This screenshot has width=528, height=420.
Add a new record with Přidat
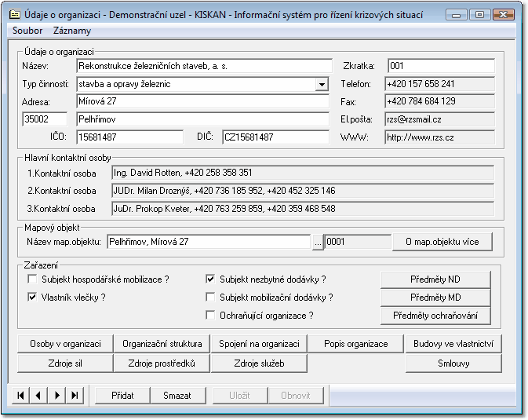(122, 396)
